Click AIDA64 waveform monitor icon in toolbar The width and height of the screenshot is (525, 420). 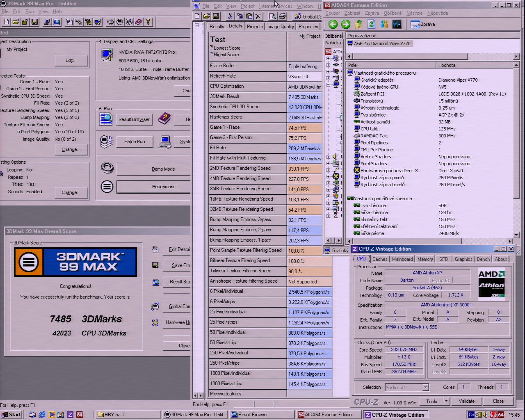[x=397, y=24]
